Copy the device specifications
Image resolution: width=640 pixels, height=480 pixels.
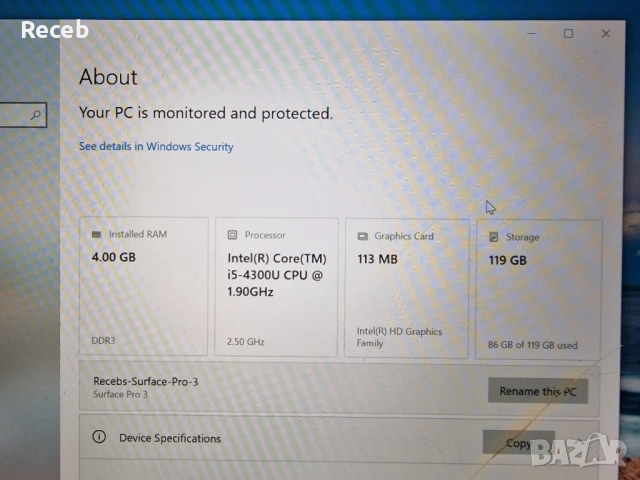tap(518, 442)
